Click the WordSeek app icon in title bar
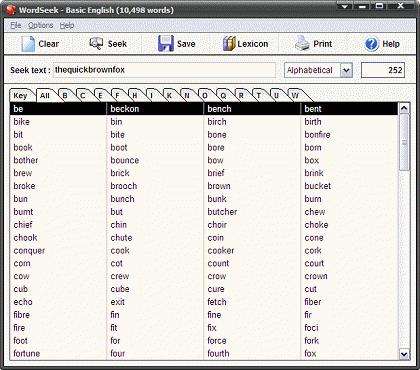The height and width of the screenshot is (370, 420). 11,9
